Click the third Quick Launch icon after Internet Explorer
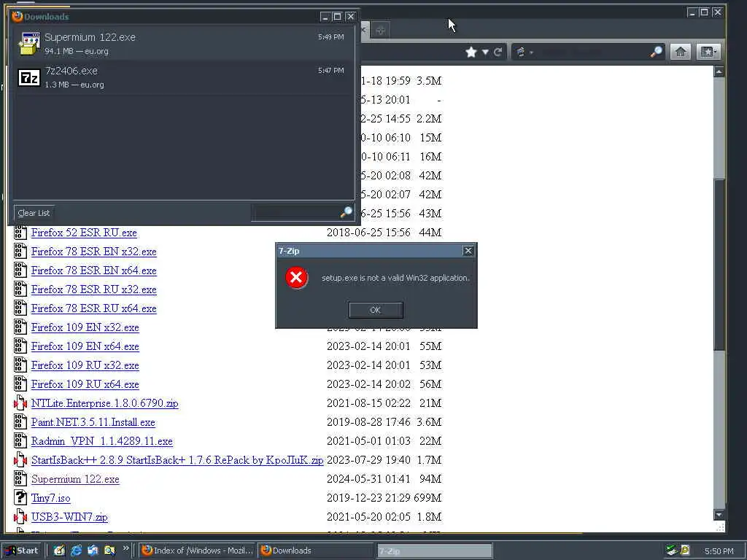747x560 pixels. [x=93, y=551]
